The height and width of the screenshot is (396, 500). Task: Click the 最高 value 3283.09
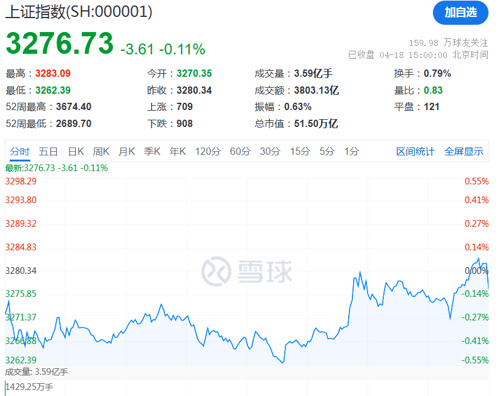[x=53, y=73]
